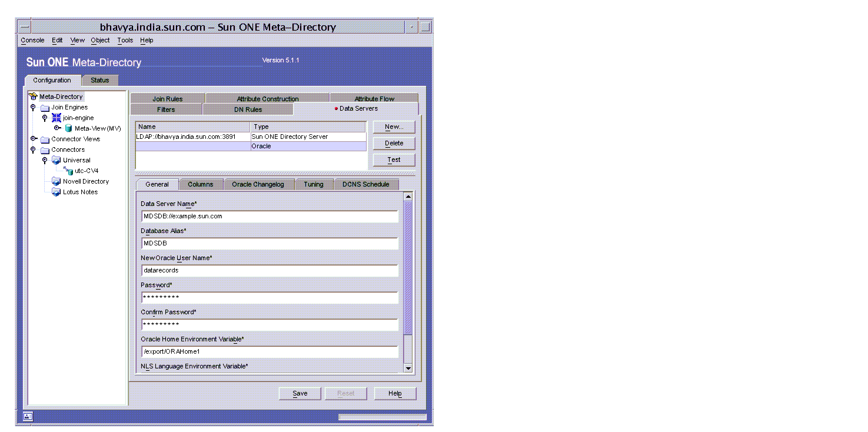Select utc-CV4 in the tree

point(87,171)
